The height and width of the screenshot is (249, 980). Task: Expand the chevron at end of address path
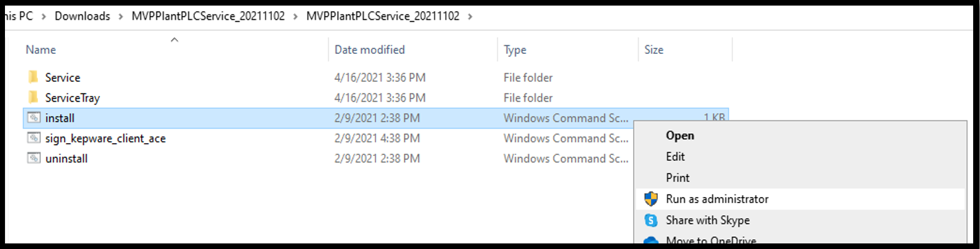(x=470, y=16)
